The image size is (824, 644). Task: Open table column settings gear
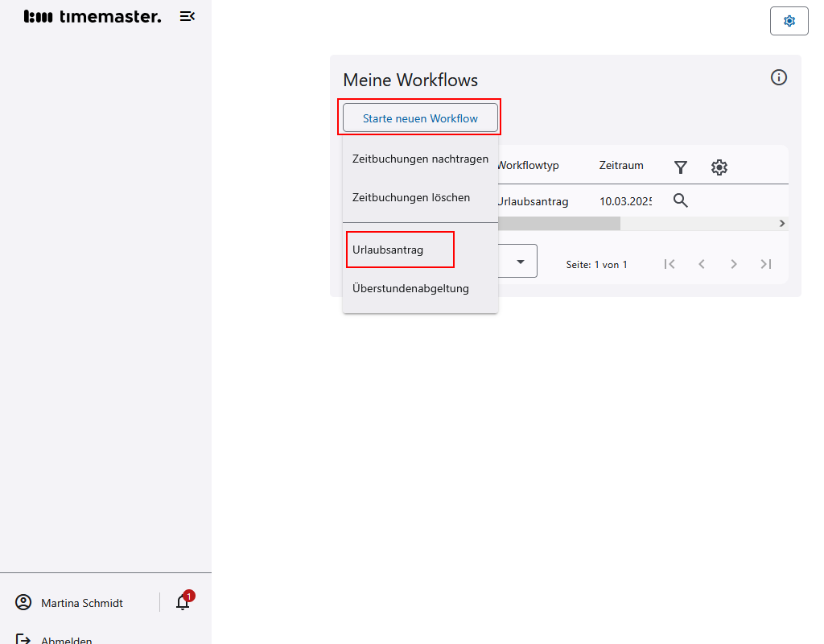[x=719, y=167]
